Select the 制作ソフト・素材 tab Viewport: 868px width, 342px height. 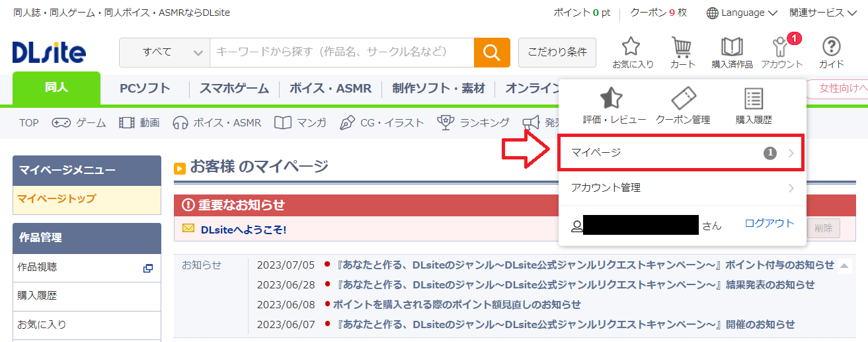tap(438, 89)
